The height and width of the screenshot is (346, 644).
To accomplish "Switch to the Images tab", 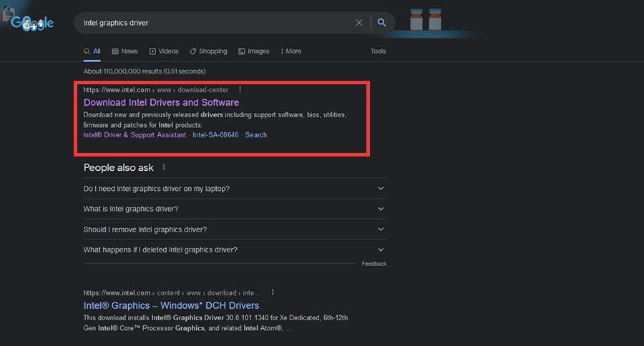I will tap(254, 51).
